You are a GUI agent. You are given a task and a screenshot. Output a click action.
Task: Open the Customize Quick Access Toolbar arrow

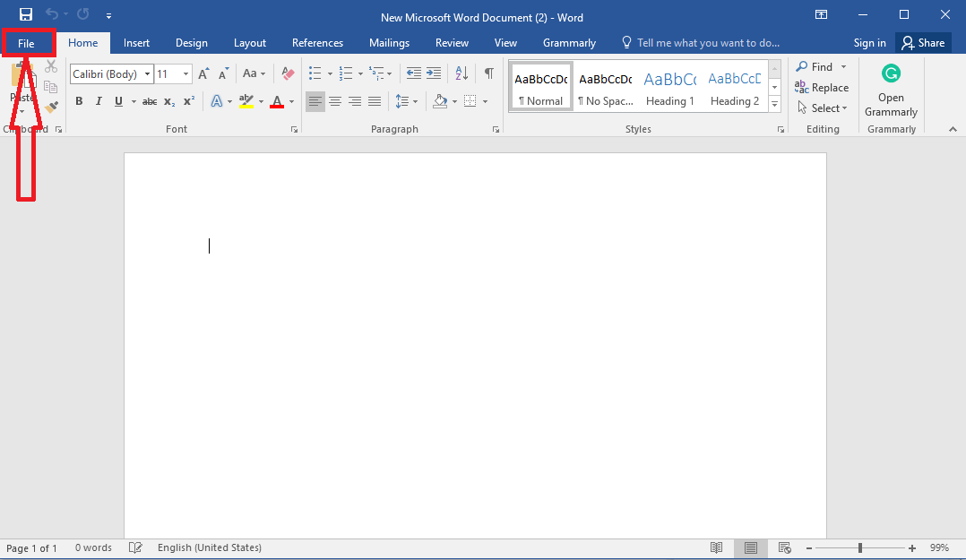tap(108, 16)
